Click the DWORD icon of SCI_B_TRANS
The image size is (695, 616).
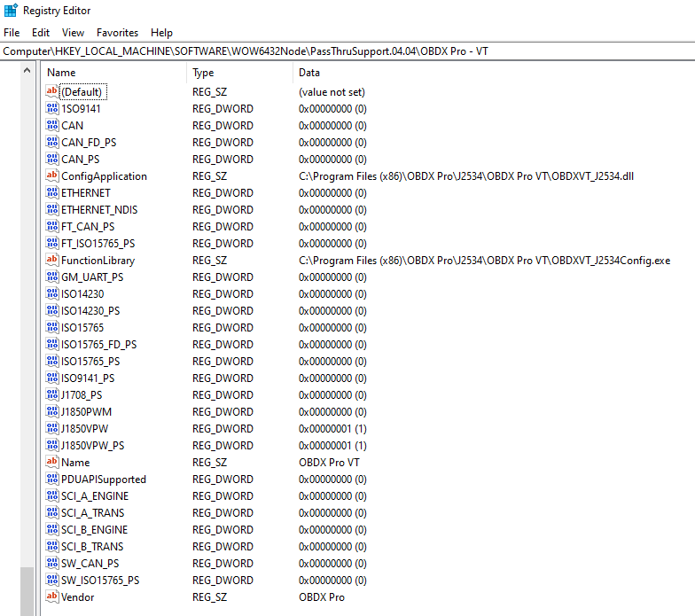coord(51,546)
